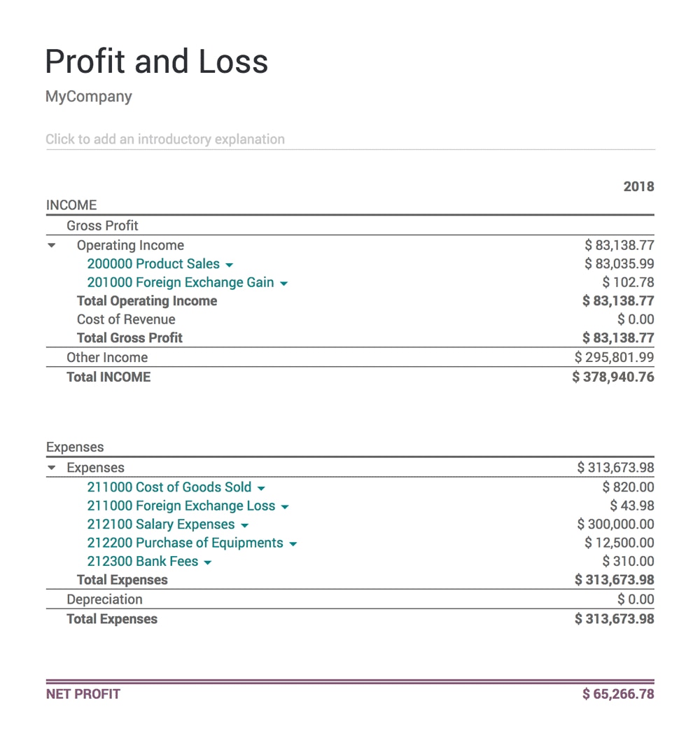This screenshot has height=736, width=700.
Task: Open the dropdown beside 201000 Foreign Exchange Gain
Action: tap(284, 282)
